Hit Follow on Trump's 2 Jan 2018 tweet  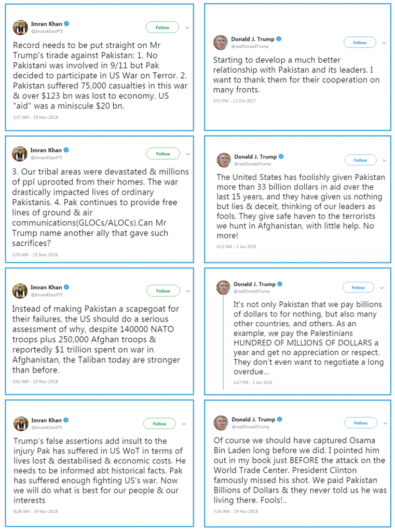tap(358, 287)
